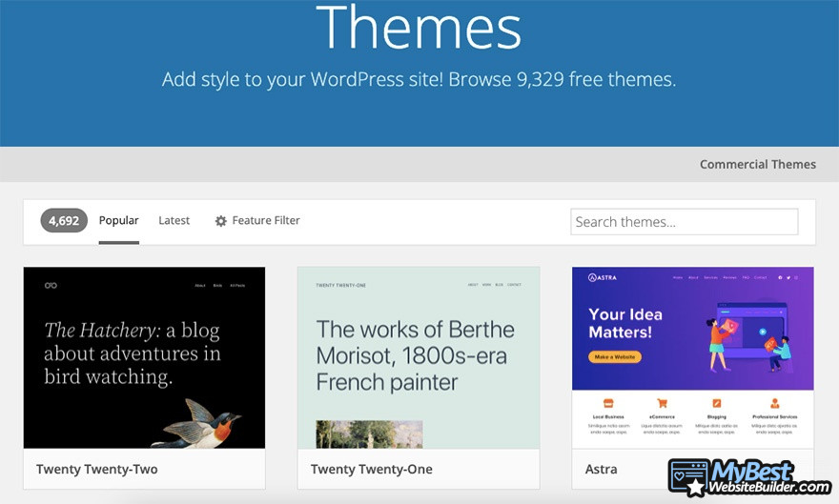Open the Twenty Twenty-One theme preview thumbnail
Screen dimensions: 839x504
tap(419, 357)
